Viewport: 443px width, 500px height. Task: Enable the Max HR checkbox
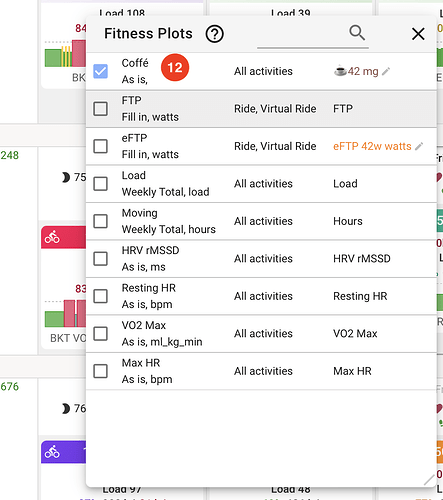100,371
